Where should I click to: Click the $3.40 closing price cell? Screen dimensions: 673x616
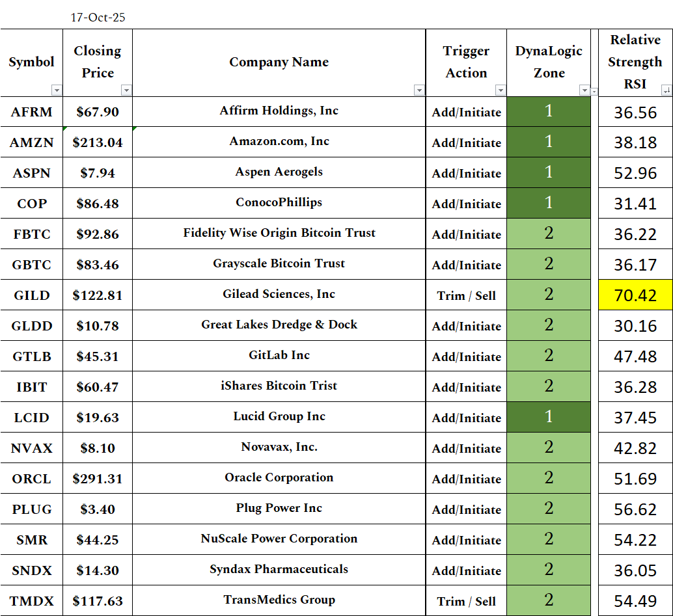point(98,509)
